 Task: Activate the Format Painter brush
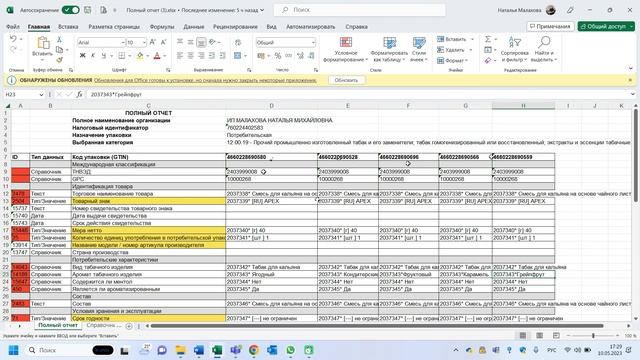click(x=59, y=60)
